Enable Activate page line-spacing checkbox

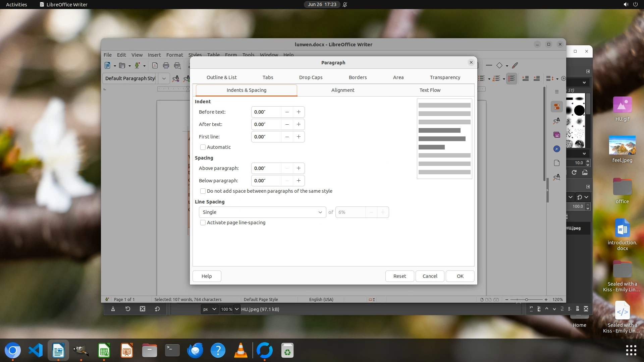point(203,223)
